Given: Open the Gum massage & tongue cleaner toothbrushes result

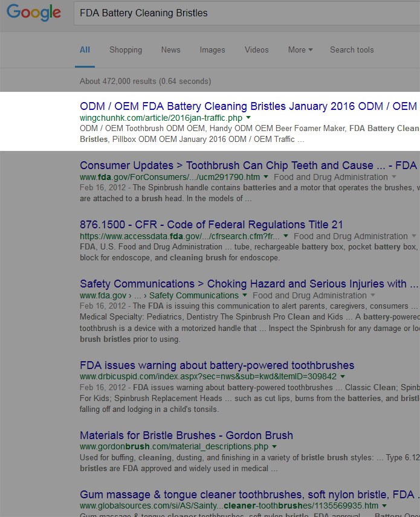Looking at the screenshot, I should coord(250,495).
